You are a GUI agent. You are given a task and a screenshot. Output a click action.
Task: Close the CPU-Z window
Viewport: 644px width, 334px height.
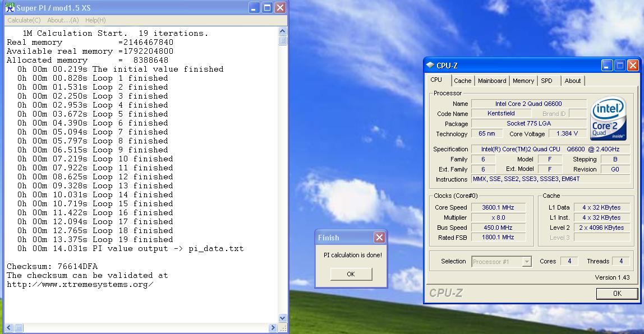tap(633, 65)
